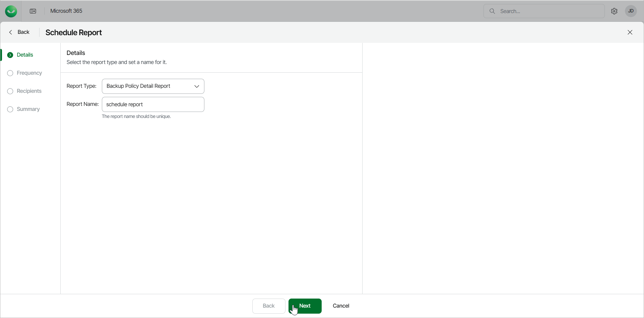Toggle the sidebar panel icon
The image size is (644, 318).
tap(33, 11)
